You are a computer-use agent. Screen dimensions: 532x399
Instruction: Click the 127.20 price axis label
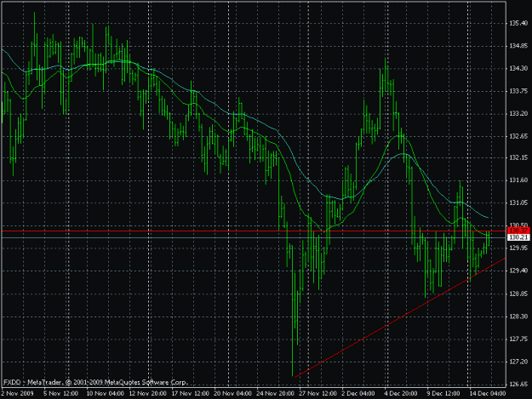[x=518, y=362]
